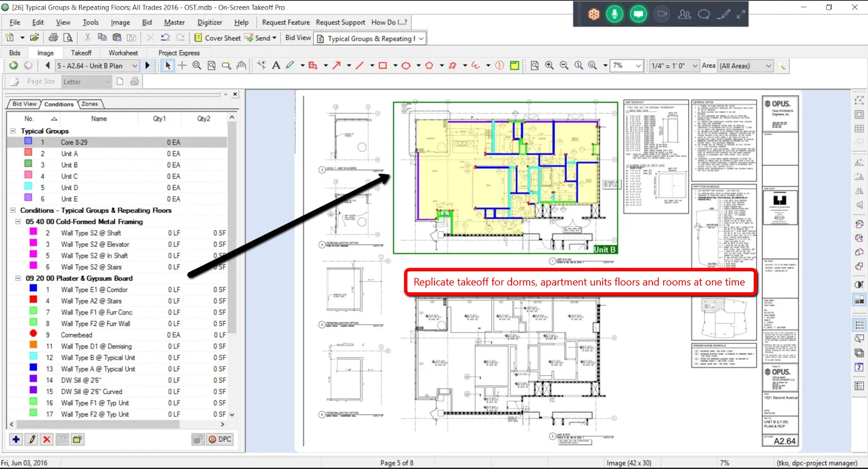Pick the red arrow drawing tool
The width and height of the screenshot is (868, 469).
coord(337,66)
